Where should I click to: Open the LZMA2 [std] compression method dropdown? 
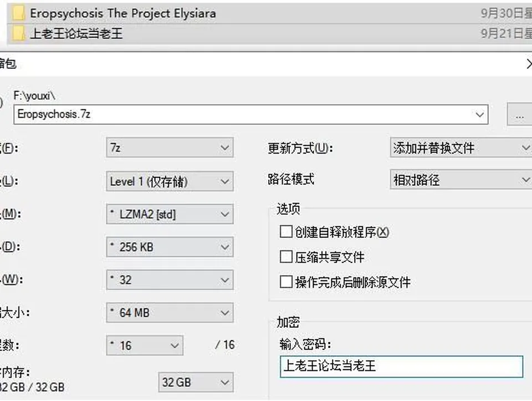coord(170,214)
